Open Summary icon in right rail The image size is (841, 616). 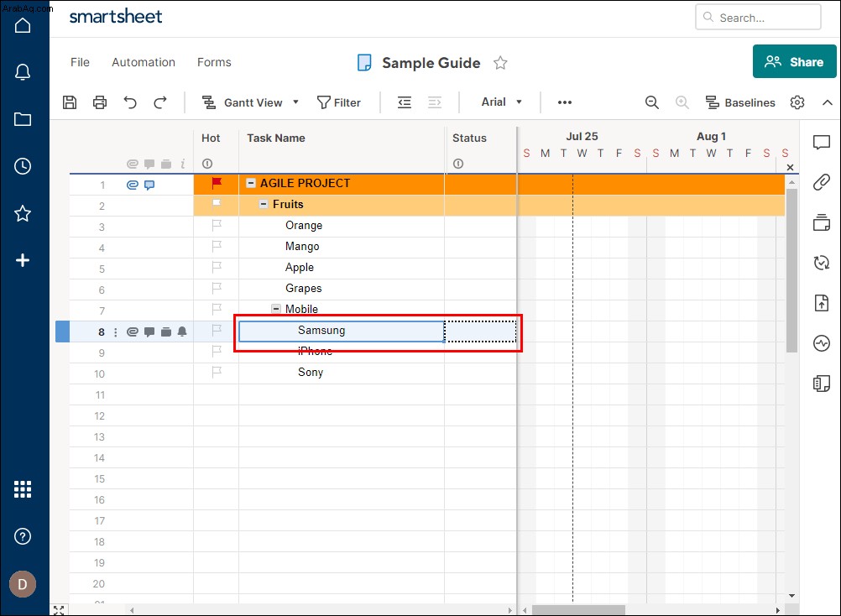click(x=821, y=384)
